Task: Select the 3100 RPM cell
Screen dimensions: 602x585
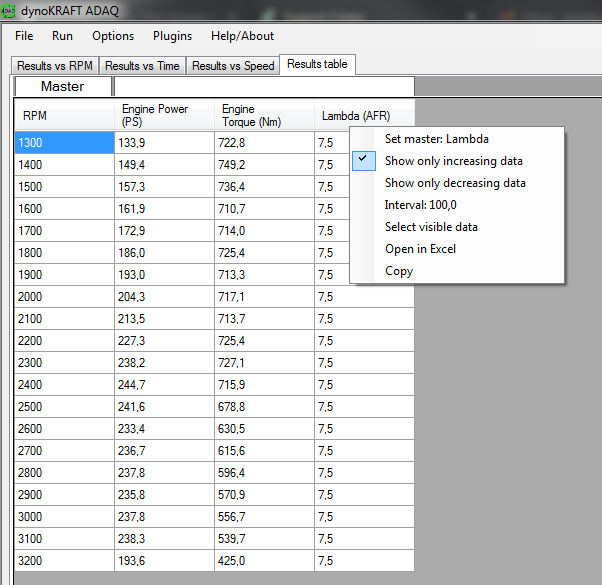Action: click(x=64, y=539)
